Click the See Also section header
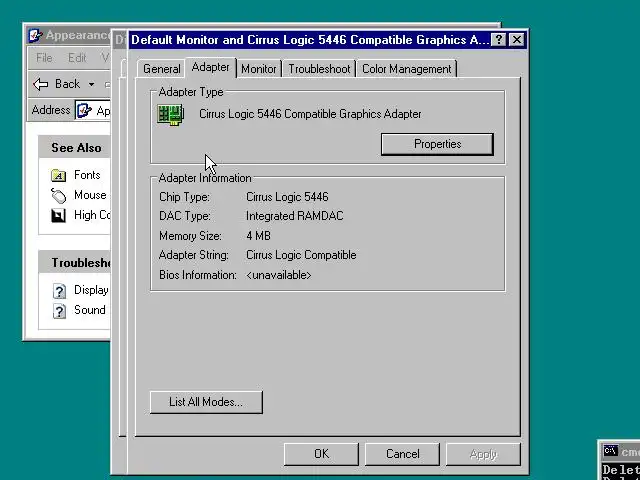The width and height of the screenshot is (640, 480). pyautogui.click(x=76, y=148)
